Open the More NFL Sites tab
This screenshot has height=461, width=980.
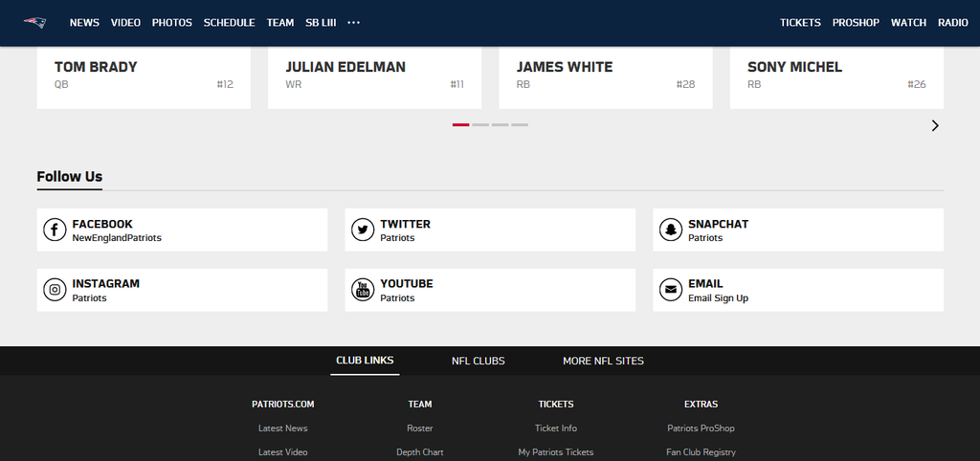603,361
